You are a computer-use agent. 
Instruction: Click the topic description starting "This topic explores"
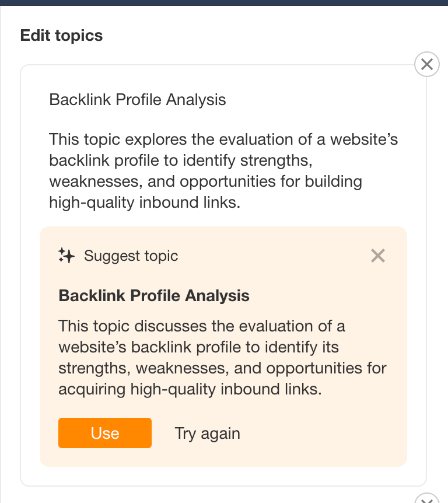(x=223, y=140)
